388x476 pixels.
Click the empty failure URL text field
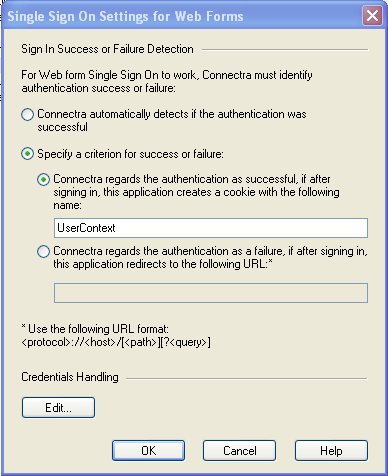coord(211,293)
